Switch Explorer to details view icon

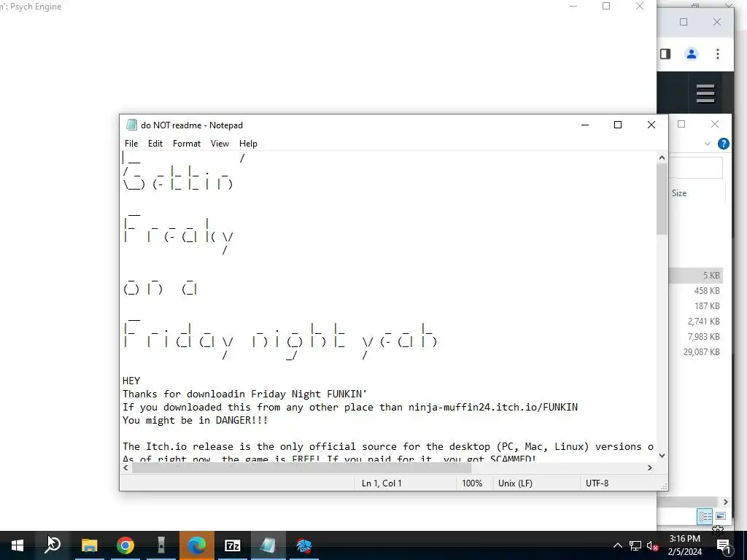[x=705, y=516]
